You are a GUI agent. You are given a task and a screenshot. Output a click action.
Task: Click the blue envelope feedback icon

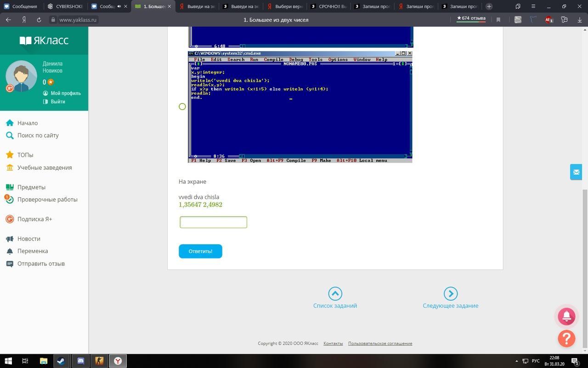click(576, 172)
